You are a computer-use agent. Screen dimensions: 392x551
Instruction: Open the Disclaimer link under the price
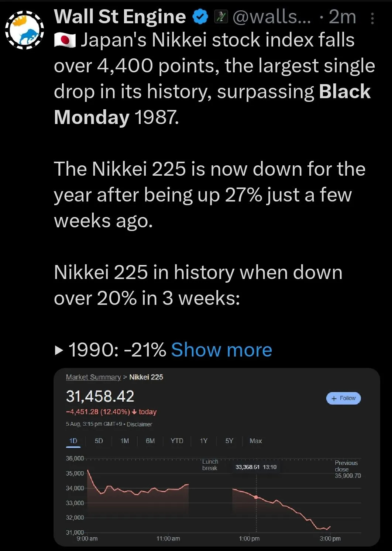coord(139,424)
